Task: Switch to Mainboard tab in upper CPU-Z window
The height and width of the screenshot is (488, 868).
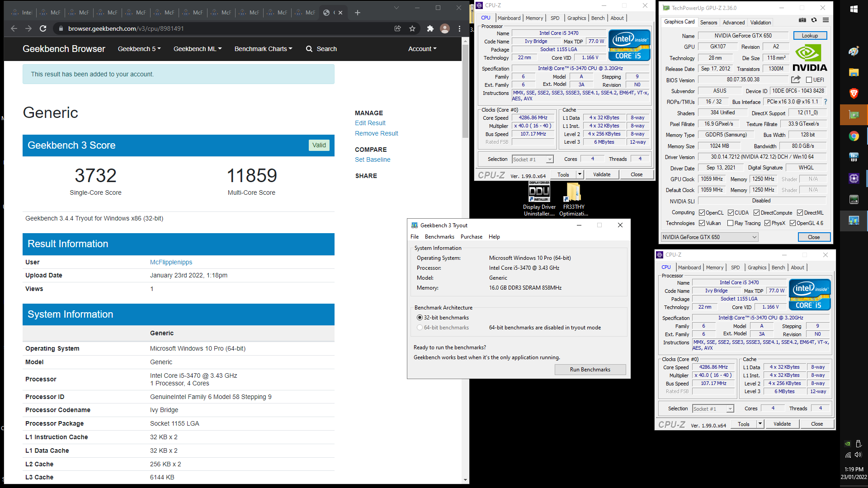Action: pos(509,18)
